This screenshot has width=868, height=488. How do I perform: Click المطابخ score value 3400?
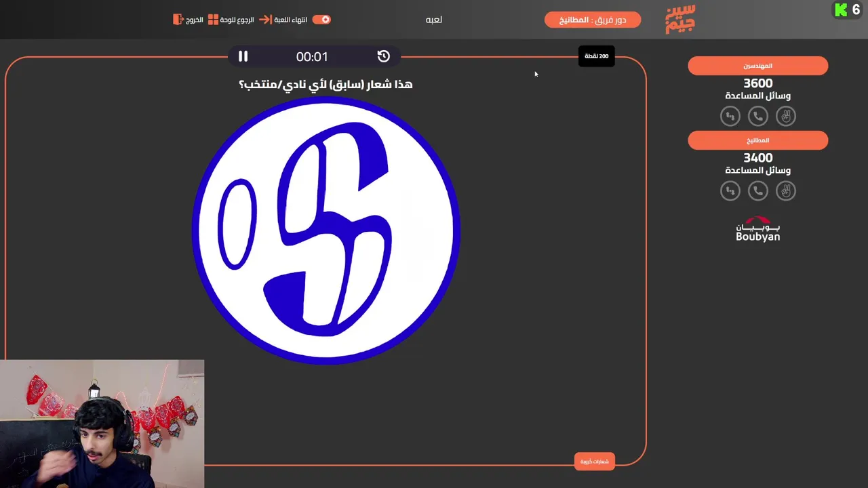(x=758, y=158)
